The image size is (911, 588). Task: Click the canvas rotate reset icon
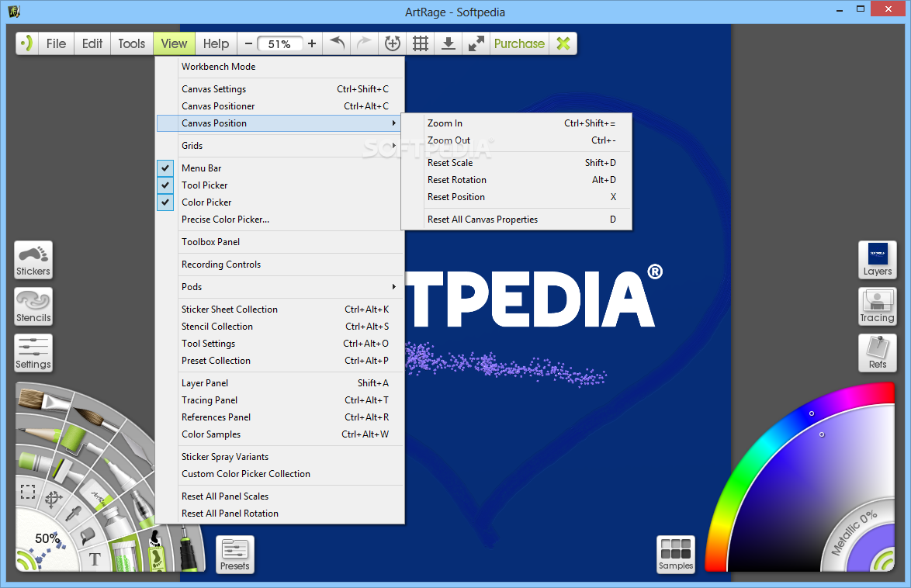point(393,43)
